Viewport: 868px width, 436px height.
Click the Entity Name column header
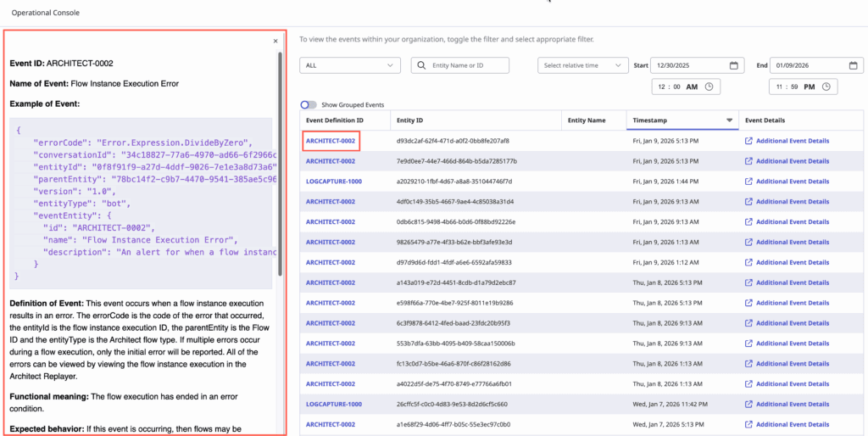pos(587,120)
